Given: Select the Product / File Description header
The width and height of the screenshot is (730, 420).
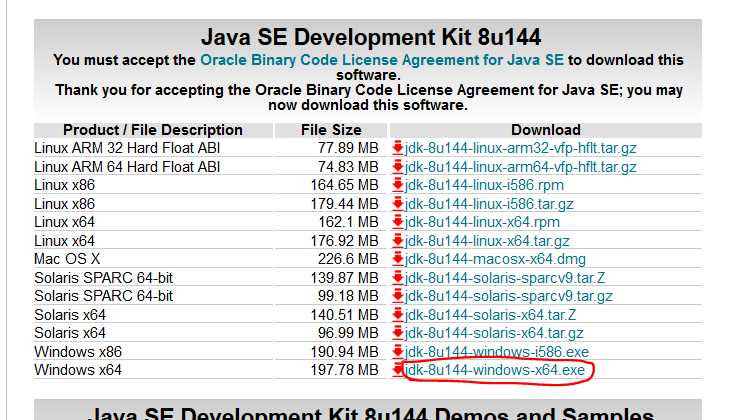Looking at the screenshot, I should pos(153,130).
